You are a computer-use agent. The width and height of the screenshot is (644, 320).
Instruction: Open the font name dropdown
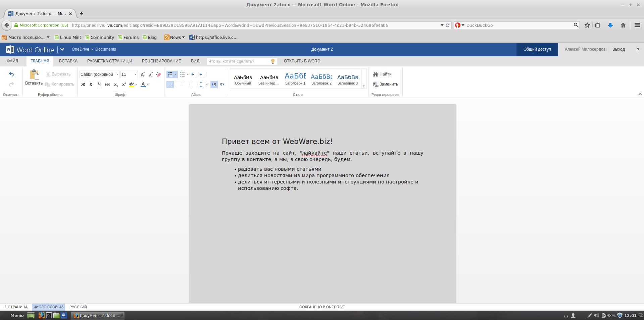click(117, 74)
